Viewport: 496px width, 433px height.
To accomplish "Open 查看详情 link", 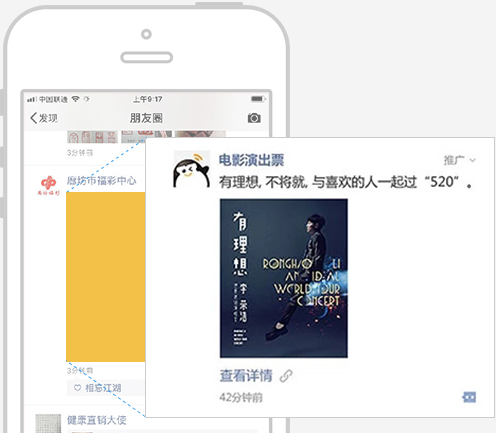I will click(246, 376).
